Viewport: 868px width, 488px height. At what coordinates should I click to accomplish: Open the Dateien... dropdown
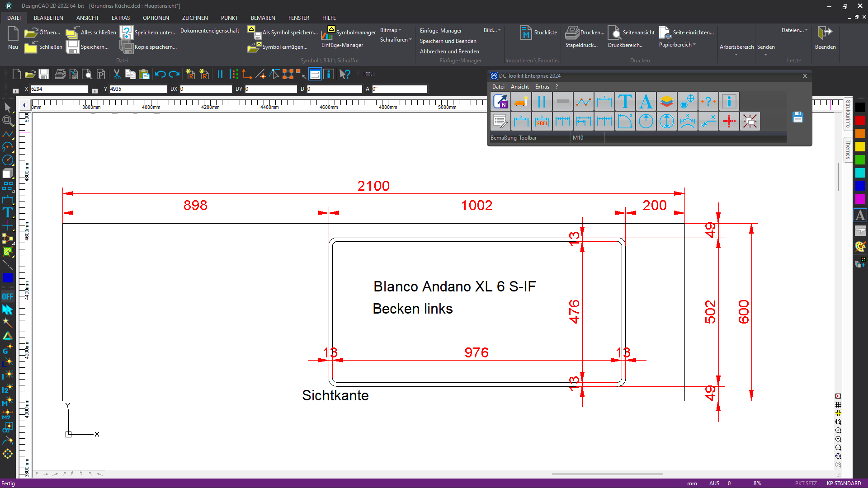[x=794, y=30]
